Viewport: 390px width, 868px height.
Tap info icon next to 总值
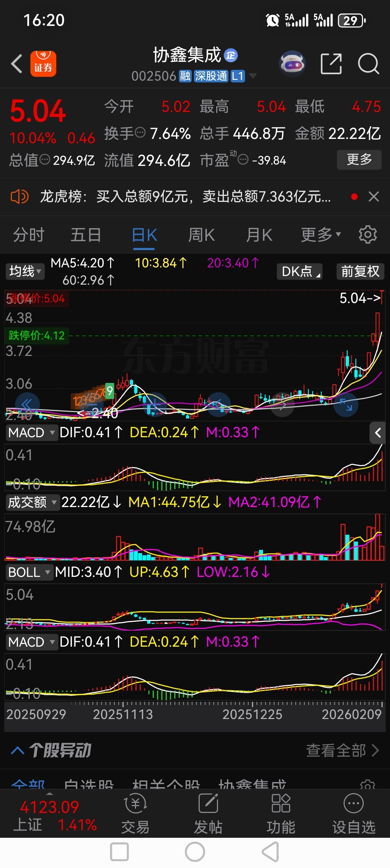click(45, 159)
